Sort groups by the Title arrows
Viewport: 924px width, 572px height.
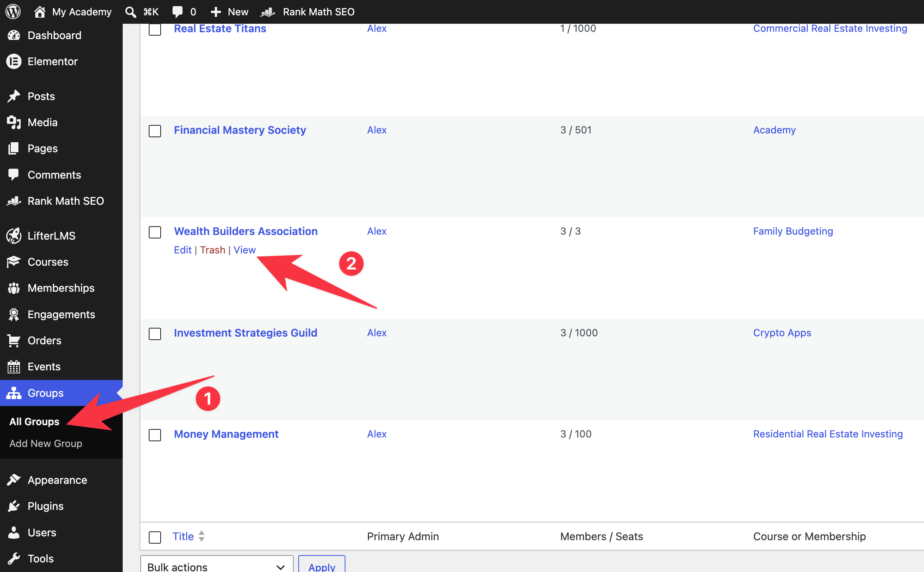201,536
